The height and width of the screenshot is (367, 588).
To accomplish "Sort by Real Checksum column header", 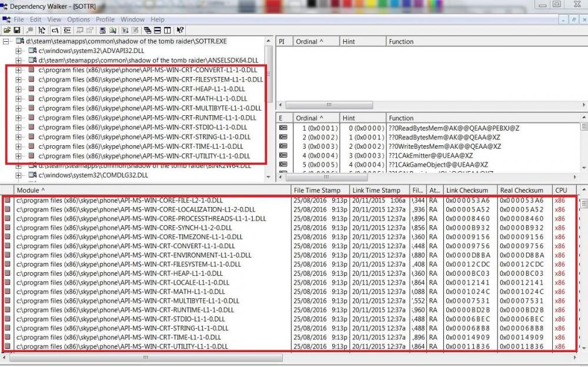I will click(524, 190).
